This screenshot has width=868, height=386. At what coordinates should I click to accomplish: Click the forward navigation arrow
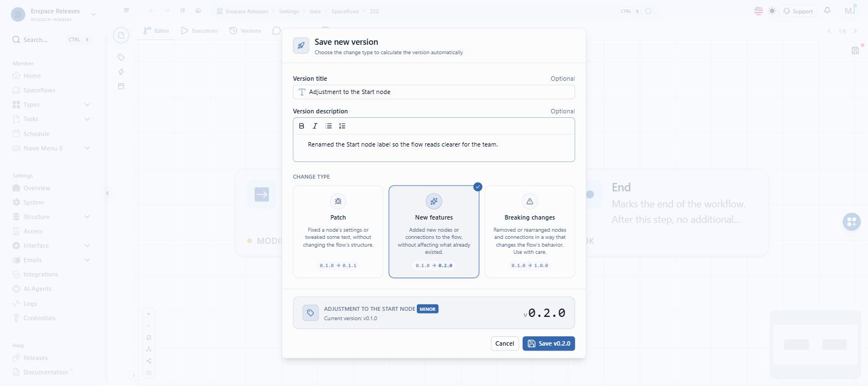coord(167,11)
